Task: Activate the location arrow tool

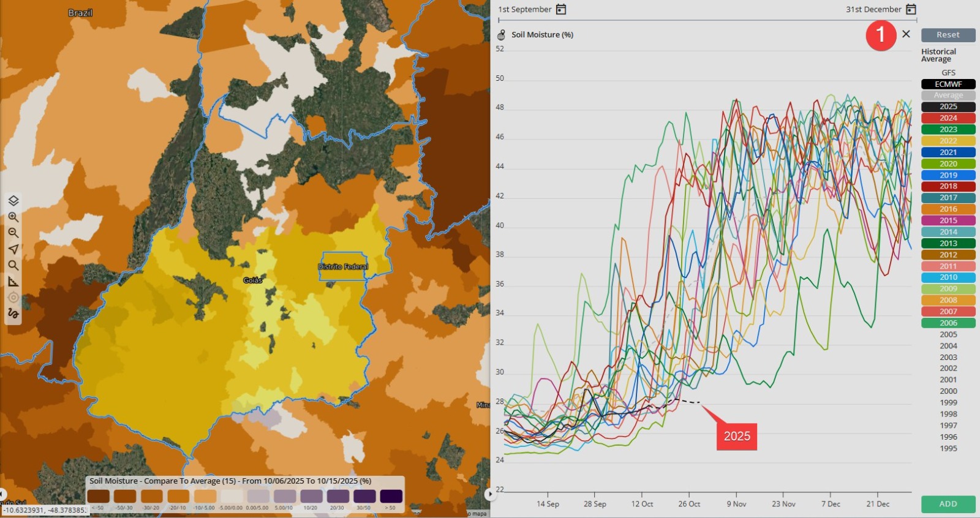Action: click(x=13, y=249)
